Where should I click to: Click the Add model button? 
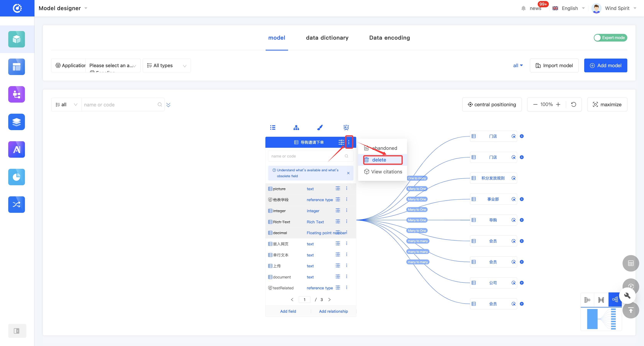pyautogui.click(x=605, y=65)
